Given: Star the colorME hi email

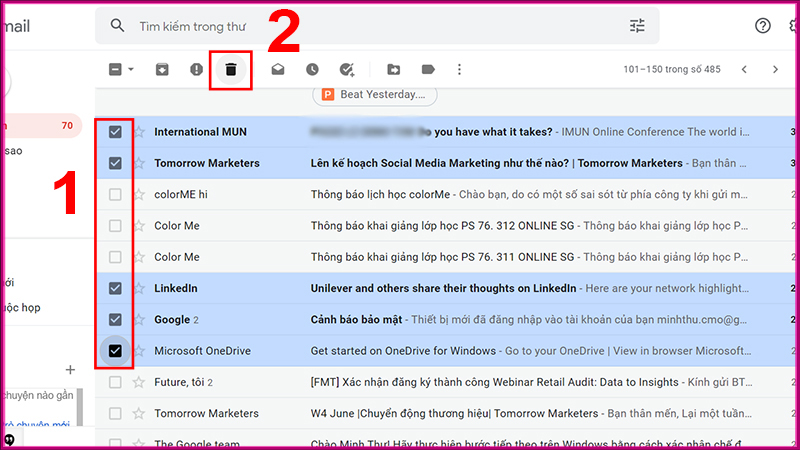Looking at the screenshot, I should click(x=139, y=194).
